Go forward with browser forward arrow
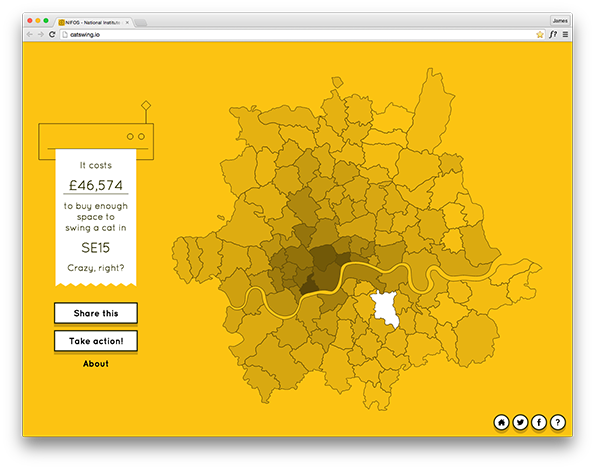Screen dimensions: 595x469 (41, 35)
